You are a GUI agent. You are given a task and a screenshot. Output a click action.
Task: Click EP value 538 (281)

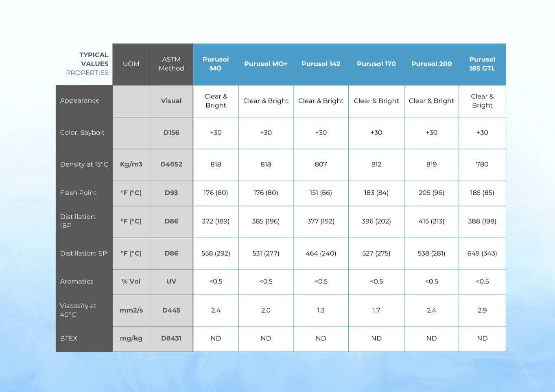[431, 253]
